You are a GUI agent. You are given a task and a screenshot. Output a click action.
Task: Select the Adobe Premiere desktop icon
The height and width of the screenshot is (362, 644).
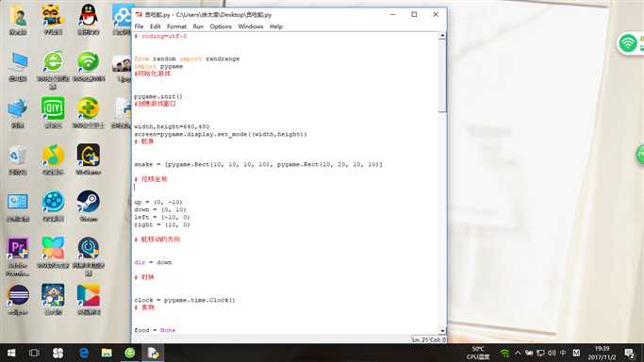tap(18, 256)
